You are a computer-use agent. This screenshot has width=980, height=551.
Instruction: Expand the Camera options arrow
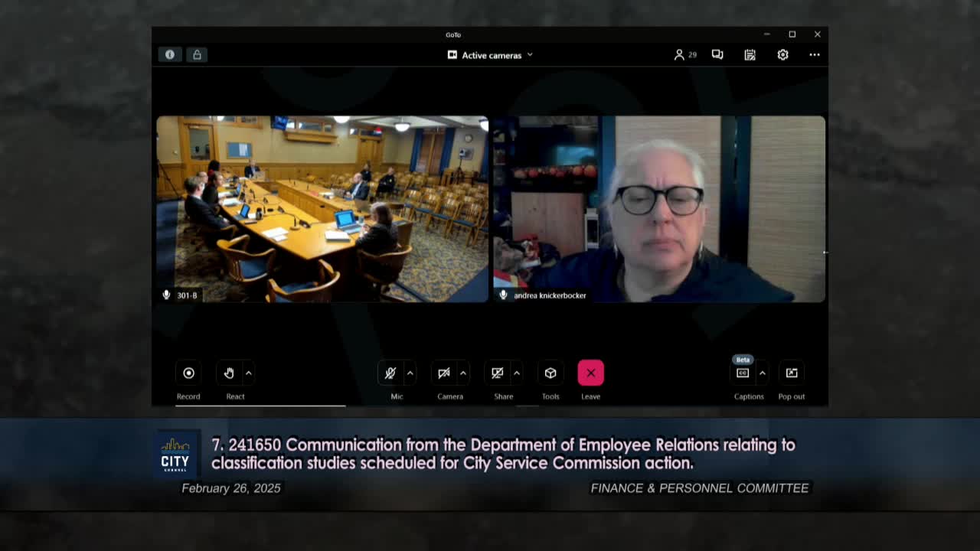pos(463,373)
